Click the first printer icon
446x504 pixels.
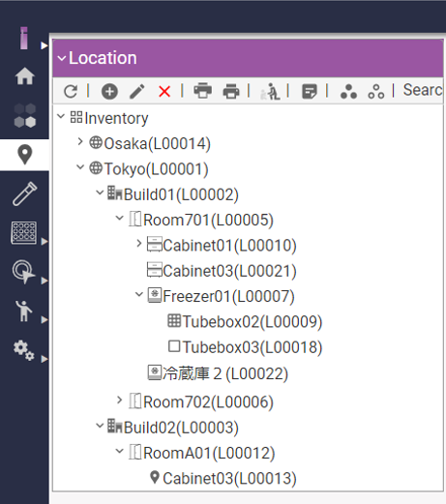(203, 91)
